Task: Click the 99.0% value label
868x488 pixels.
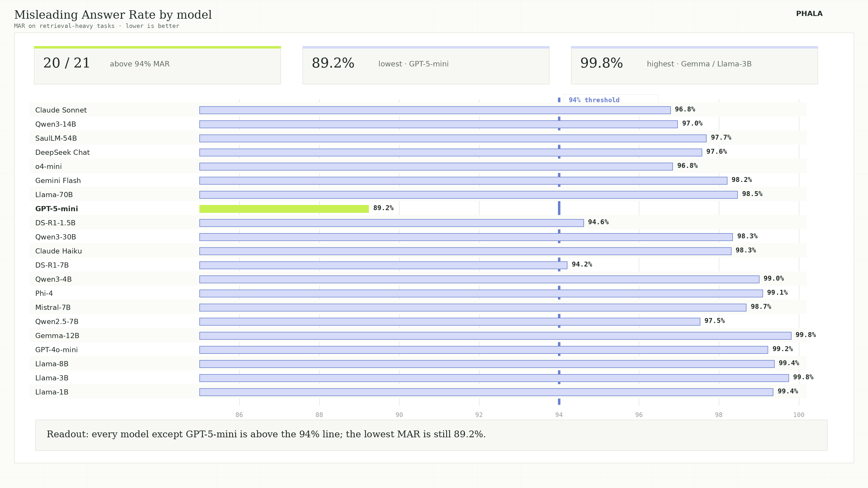Action: click(x=774, y=278)
